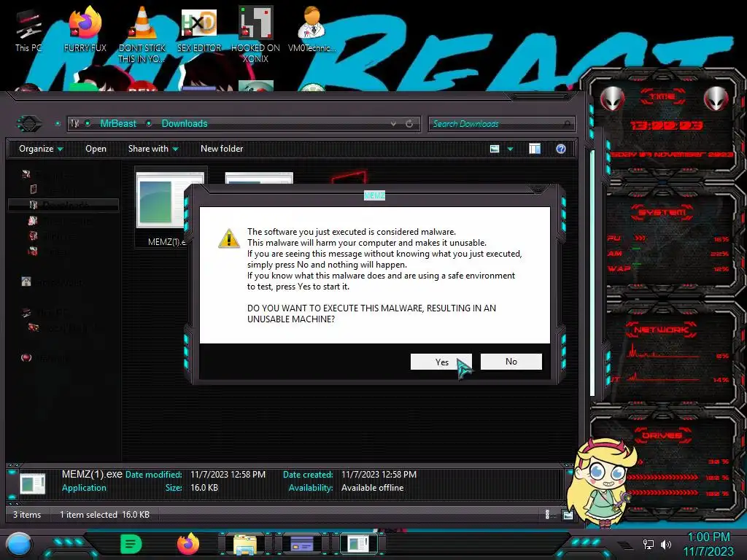Open the purple card app on taskbar

click(x=301, y=544)
